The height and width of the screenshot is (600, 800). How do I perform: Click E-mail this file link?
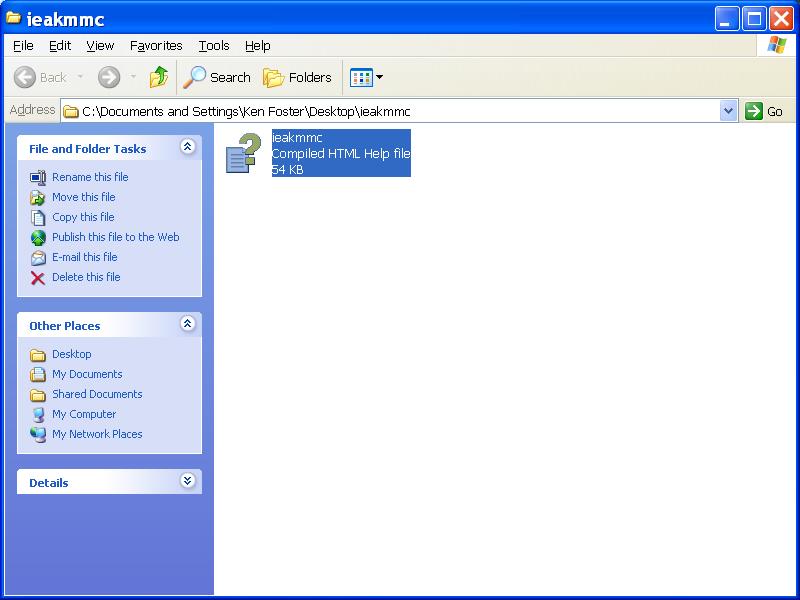85,257
